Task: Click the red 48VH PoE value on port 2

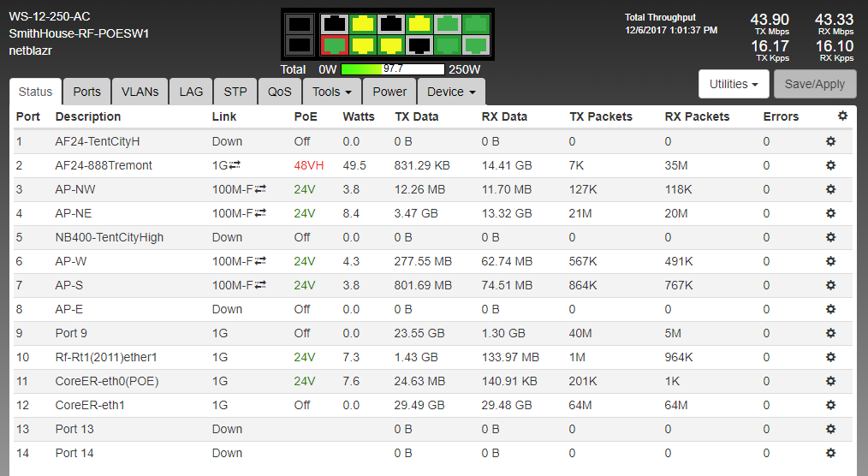Action: pos(308,165)
